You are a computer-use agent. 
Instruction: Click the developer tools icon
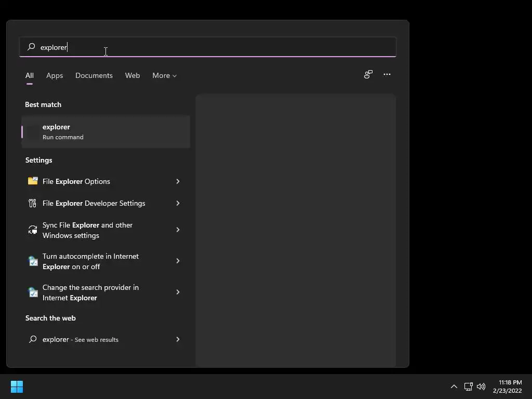pyautogui.click(x=33, y=203)
